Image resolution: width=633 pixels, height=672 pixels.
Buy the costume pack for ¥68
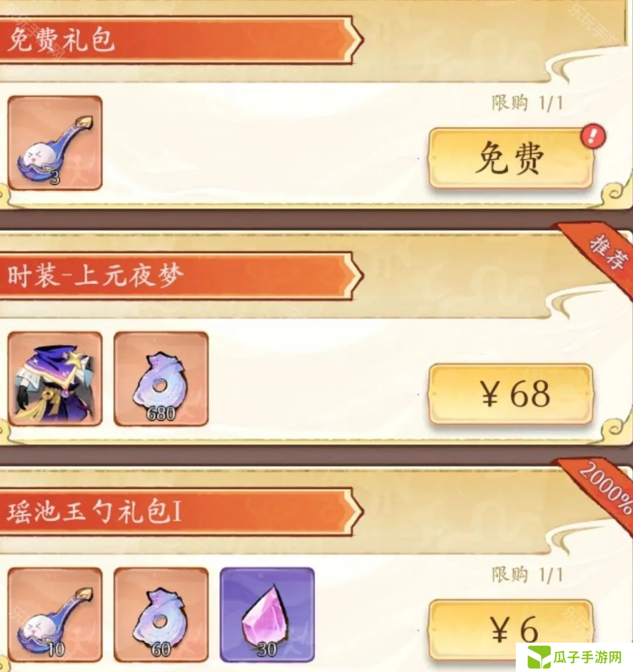click(x=511, y=394)
